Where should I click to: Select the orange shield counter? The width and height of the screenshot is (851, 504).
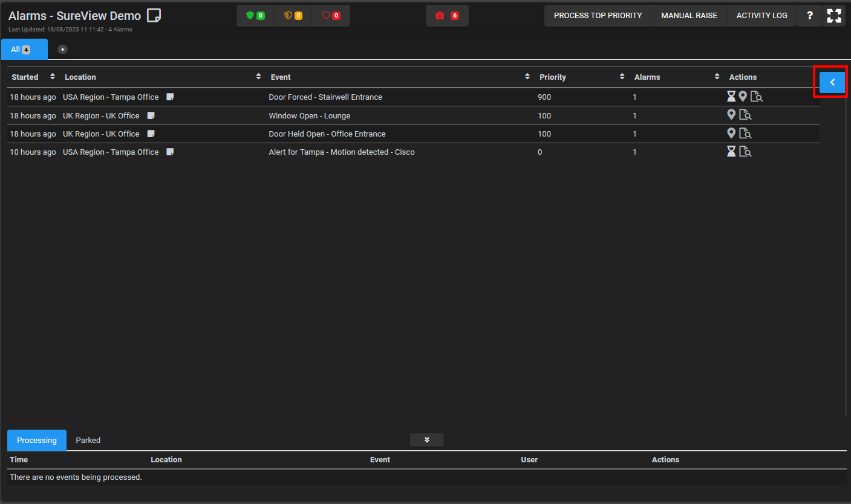point(293,16)
